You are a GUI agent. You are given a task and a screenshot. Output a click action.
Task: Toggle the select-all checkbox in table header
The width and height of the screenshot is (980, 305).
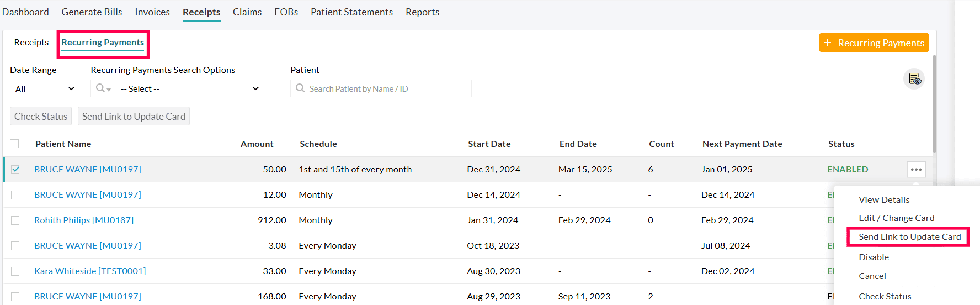15,144
